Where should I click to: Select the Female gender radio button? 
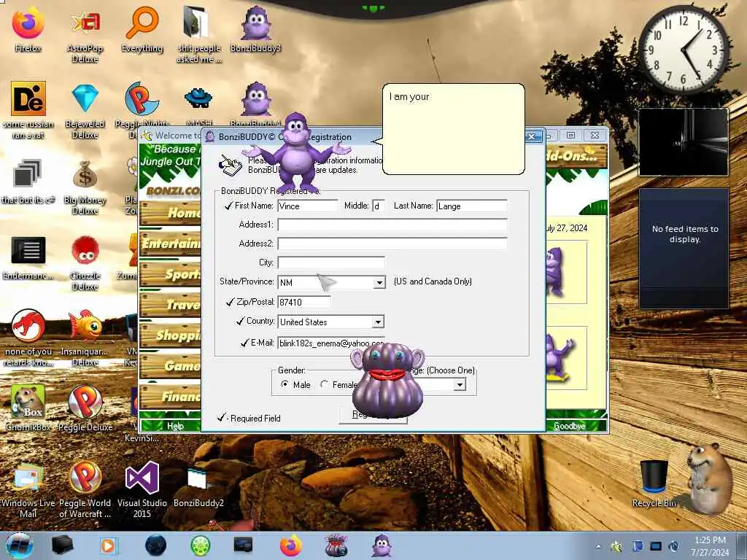(x=325, y=384)
